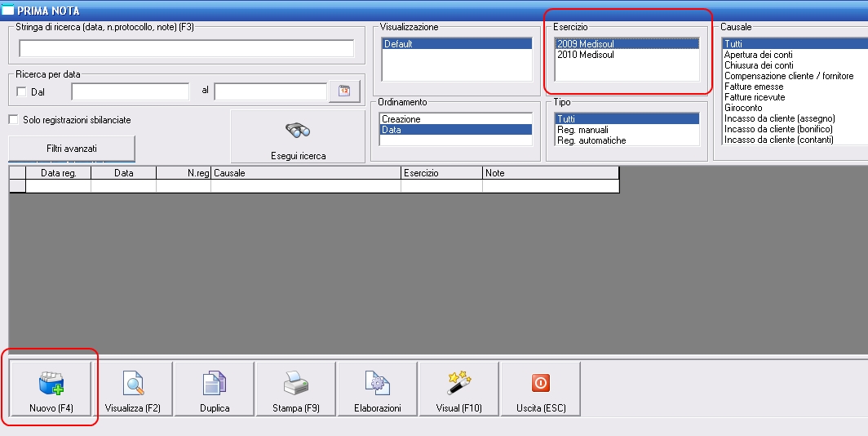Click the binoculars Esegui ricerca icon
Screen dimensions: 868x436
(298, 130)
